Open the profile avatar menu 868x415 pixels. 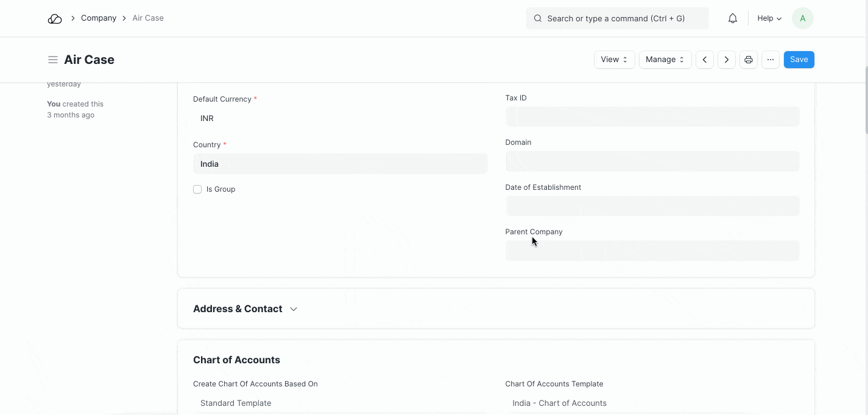(x=802, y=18)
